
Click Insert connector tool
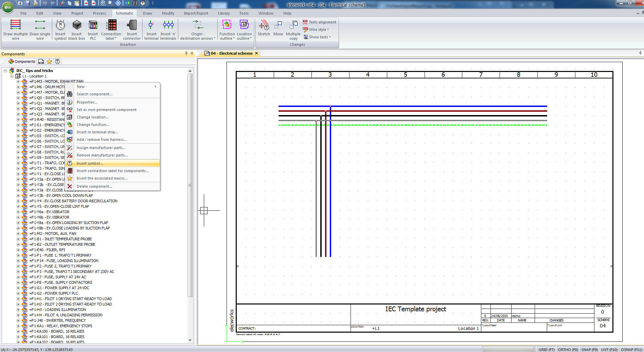pyautogui.click(x=132, y=30)
